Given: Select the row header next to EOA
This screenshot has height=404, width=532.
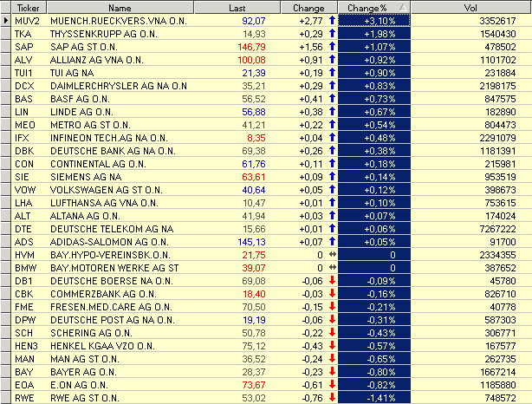Looking at the screenshot, I should click(x=6, y=385).
